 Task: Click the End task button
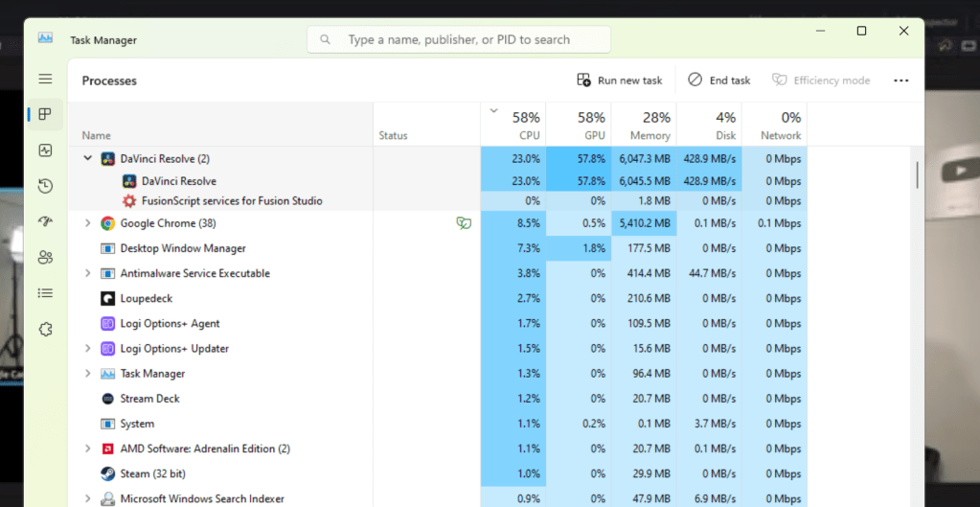click(719, 80)
